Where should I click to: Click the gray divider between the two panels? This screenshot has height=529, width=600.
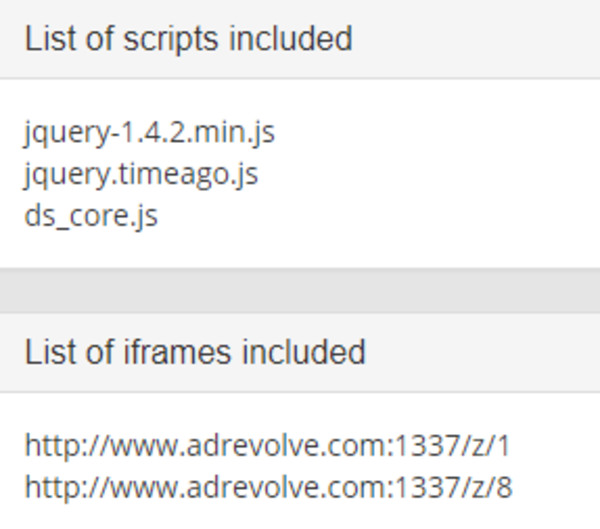(x=300, y=290)
